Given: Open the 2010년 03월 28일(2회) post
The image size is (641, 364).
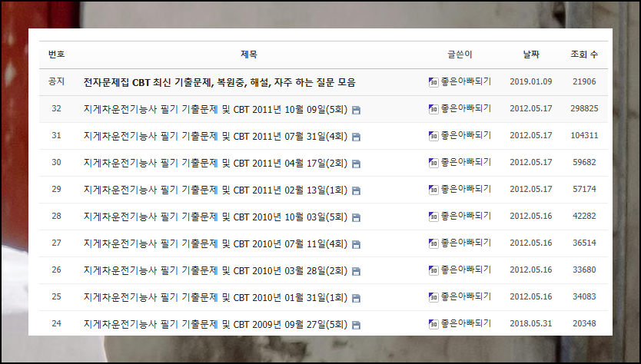Looking at the screenshot, I should [x=215, y=271].
